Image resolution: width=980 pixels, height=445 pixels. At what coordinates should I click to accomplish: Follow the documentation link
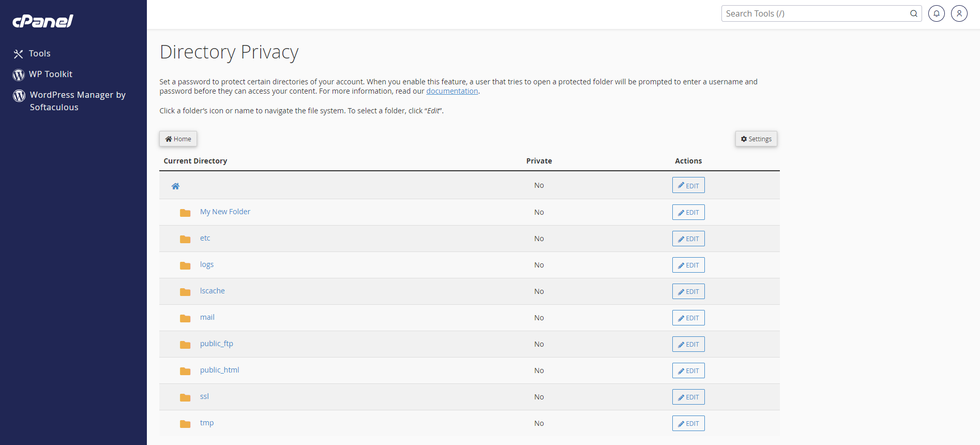tap(452, 91)
